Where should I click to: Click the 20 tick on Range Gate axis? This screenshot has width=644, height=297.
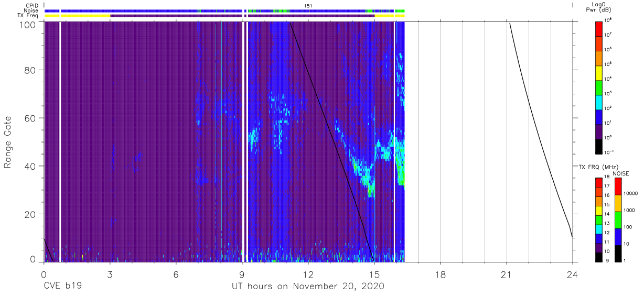click(31, 214)
